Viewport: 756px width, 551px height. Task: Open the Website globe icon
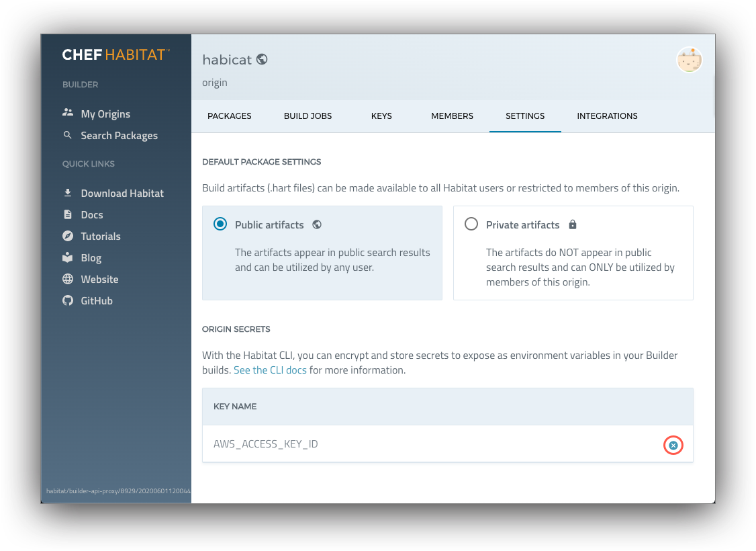coord(67,279)
